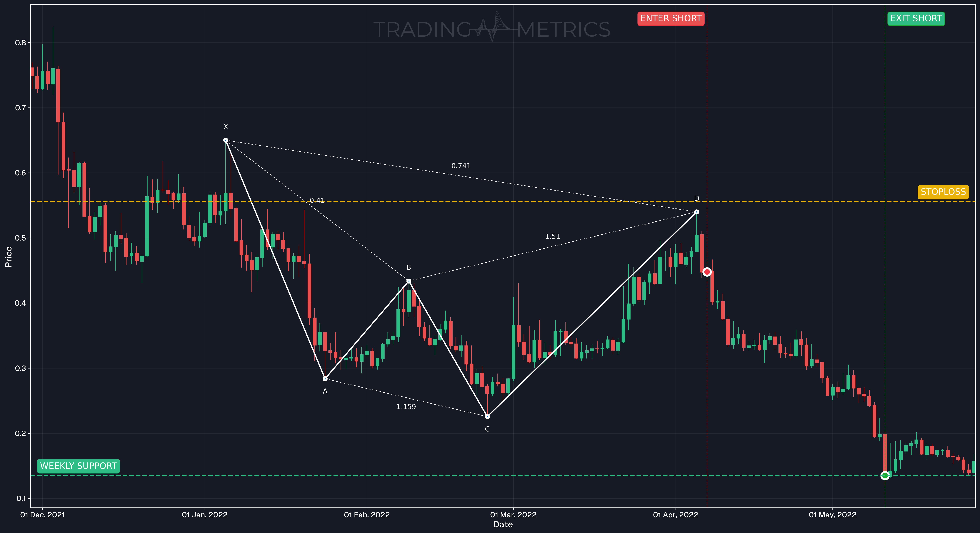Click pattern point D node
Viewport: 980px width, 533px height.
(697, 212)
